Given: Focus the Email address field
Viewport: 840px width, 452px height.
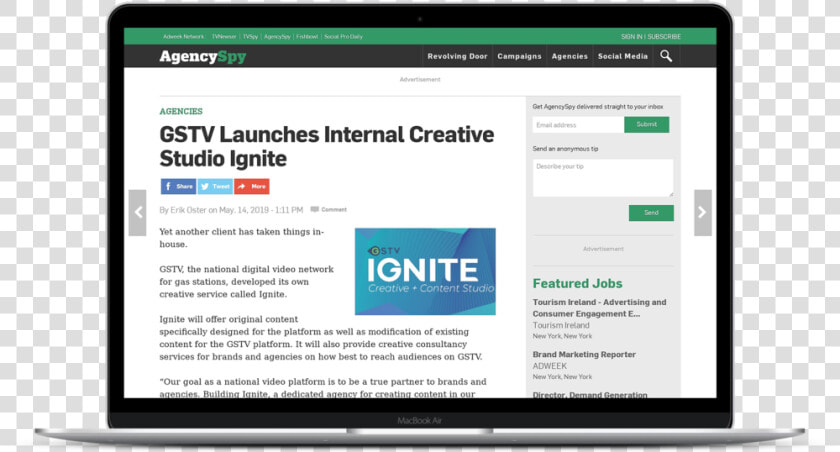Looking at the screenshot, I should pyautogui.click(x=578, y=125).
